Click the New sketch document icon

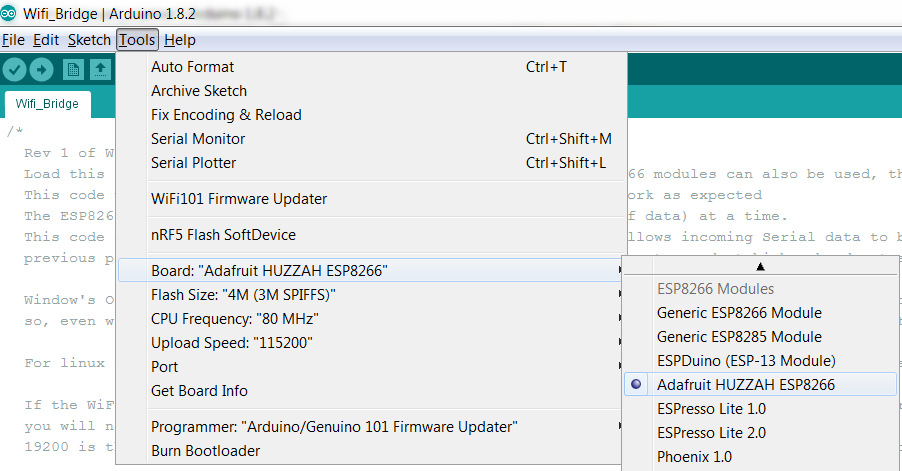click(73, 70)
